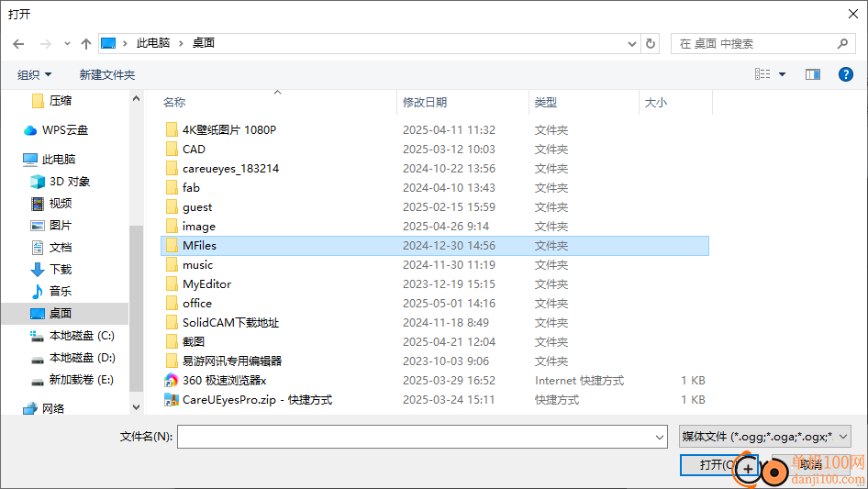Click the 压缩 folder icon in sidebar
The width and height of the screenshot is (868, 489).
coord(38,100)
